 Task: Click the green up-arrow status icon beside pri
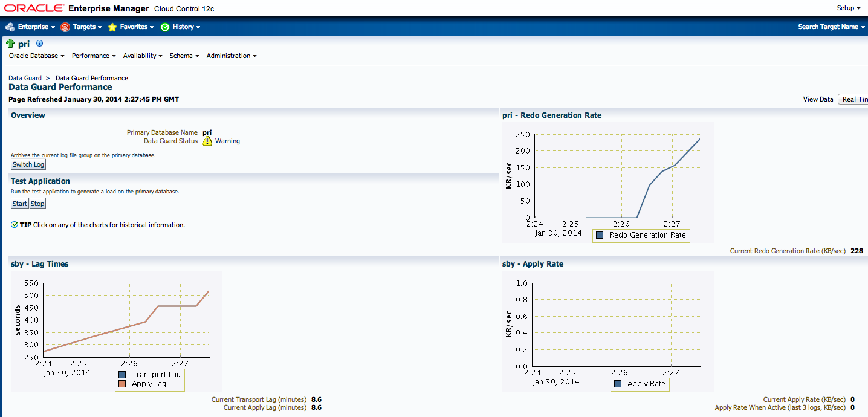click(x=10, y=44)
